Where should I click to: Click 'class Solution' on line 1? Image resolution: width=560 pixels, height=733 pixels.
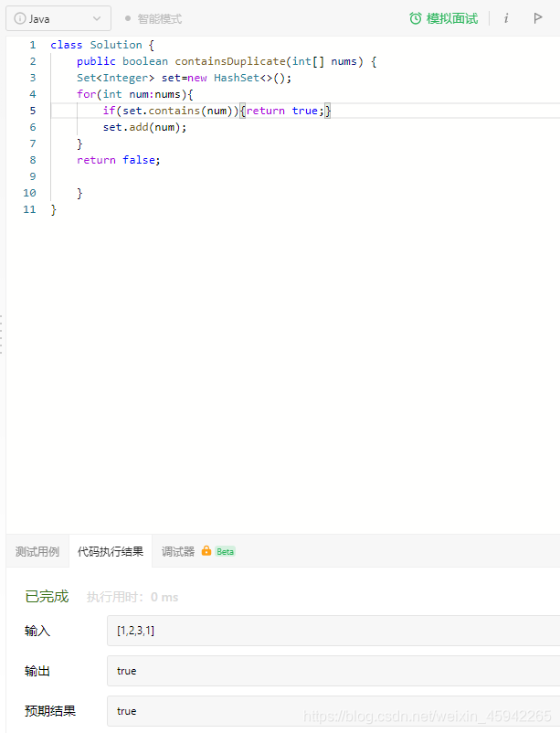pos(96,45)
